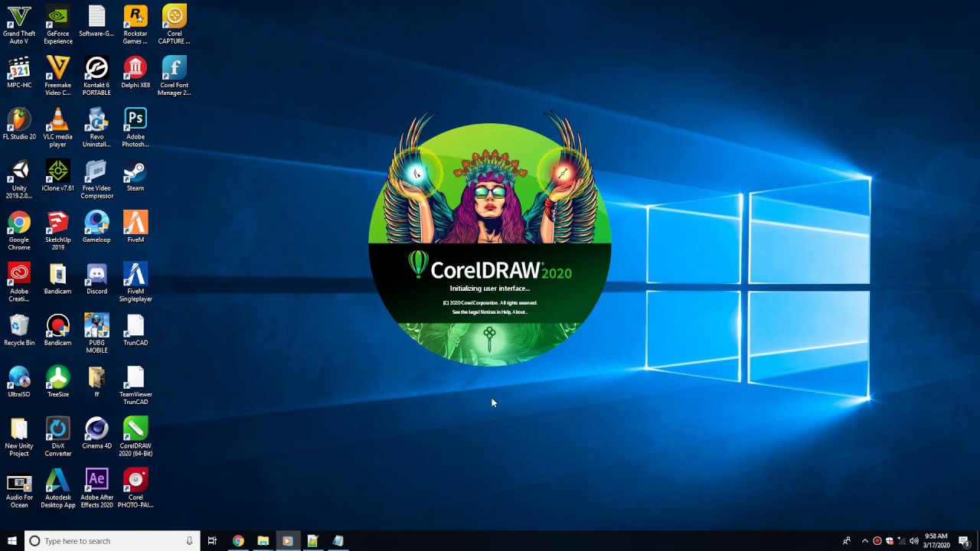Select TeamViewer TrunCAD file icon

tap(136, 385)
